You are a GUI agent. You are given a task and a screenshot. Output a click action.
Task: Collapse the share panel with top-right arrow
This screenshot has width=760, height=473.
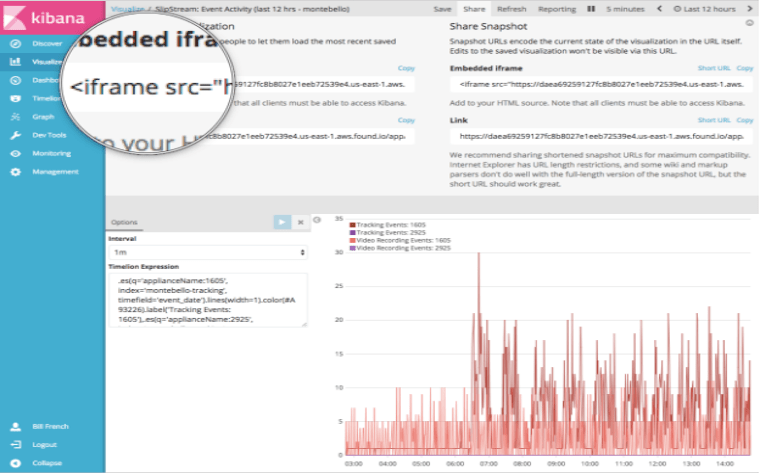click(x=749, y=23)
